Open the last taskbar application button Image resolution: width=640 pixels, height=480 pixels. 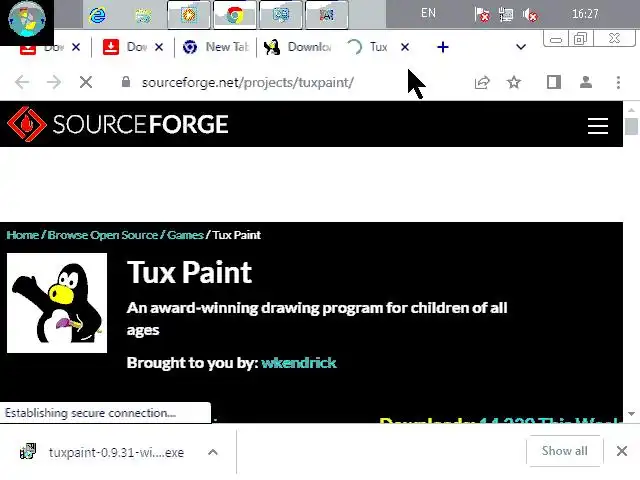327,16
